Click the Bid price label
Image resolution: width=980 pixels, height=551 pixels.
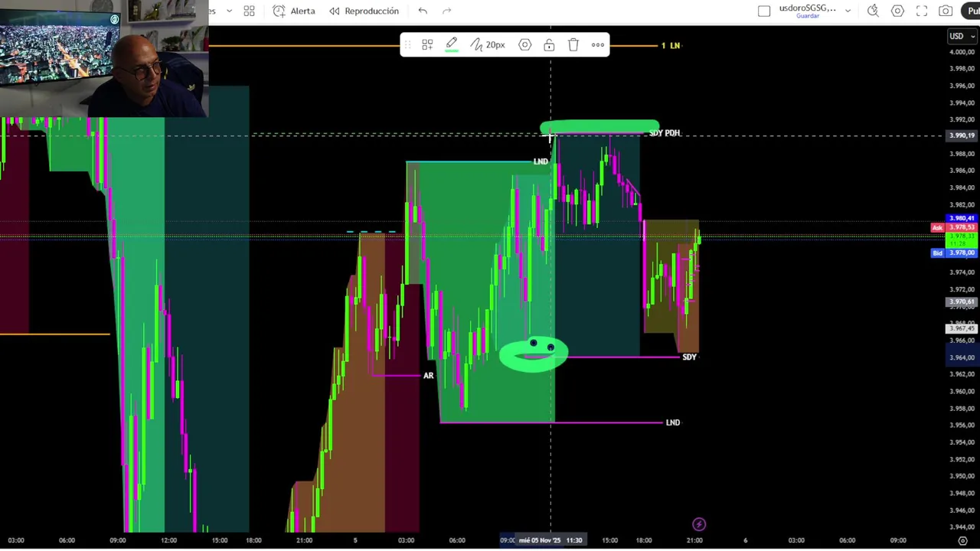(937, 253)
